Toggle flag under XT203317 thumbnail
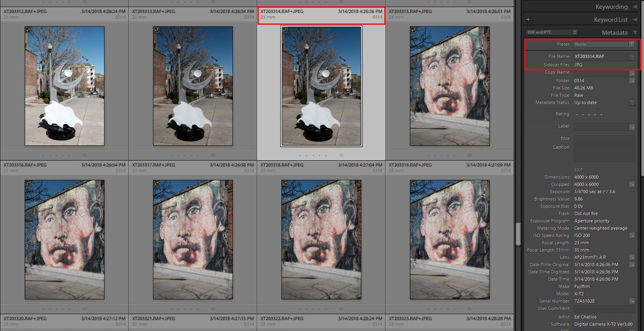 [x=213, y=309]
